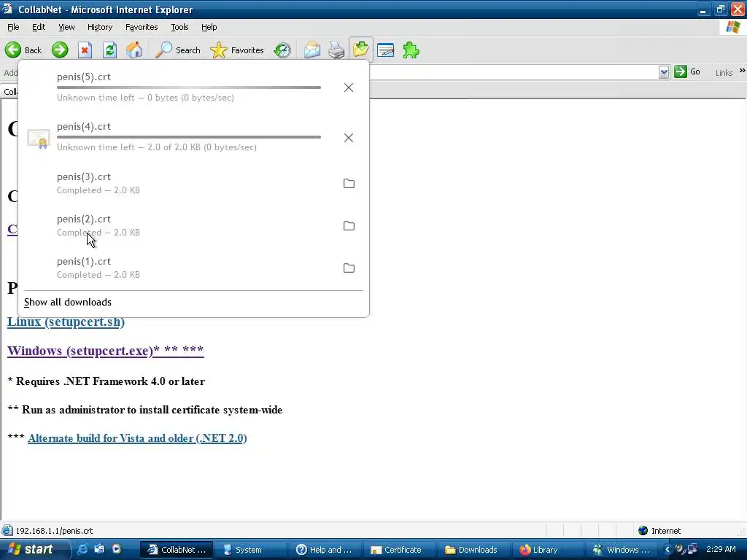
Task: Refresh the page with the Refresh icon
Action: [x=110, y=50]
